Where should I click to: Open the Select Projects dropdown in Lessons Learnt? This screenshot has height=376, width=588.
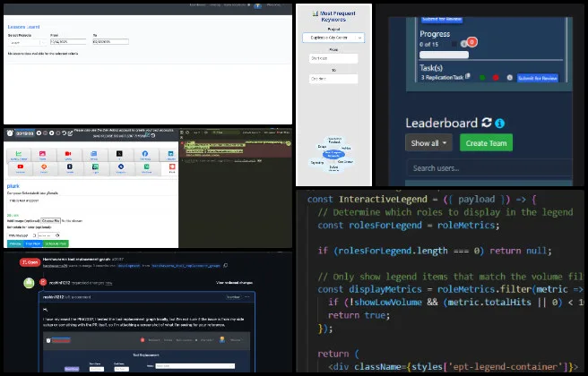25,42
